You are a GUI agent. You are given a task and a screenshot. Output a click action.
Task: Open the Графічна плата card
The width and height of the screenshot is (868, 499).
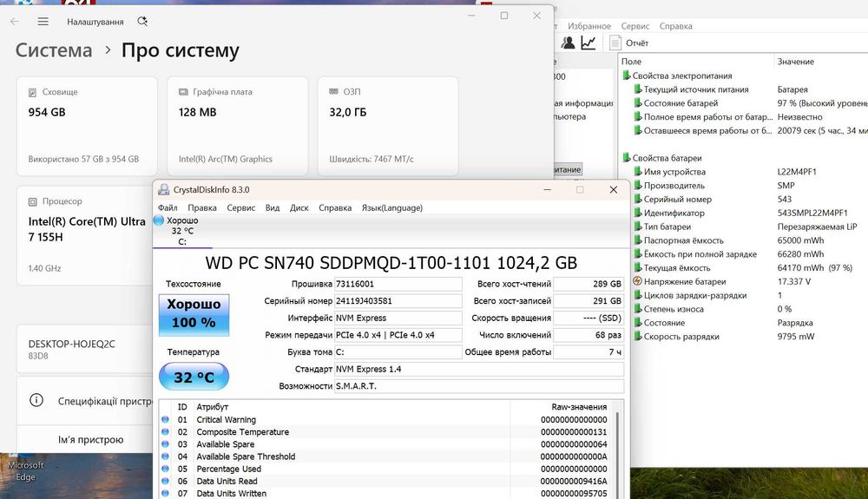238,126
